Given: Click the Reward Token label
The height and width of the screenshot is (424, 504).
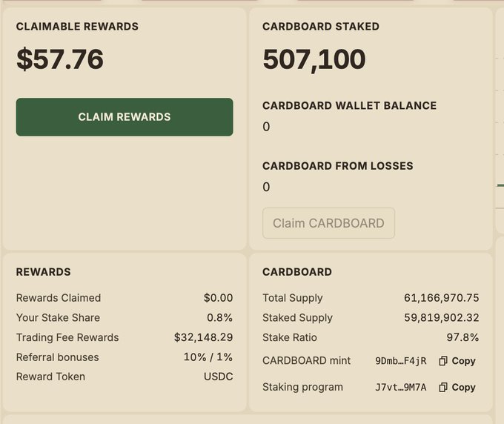Looking at the screenshot, I should pos(51,377).
